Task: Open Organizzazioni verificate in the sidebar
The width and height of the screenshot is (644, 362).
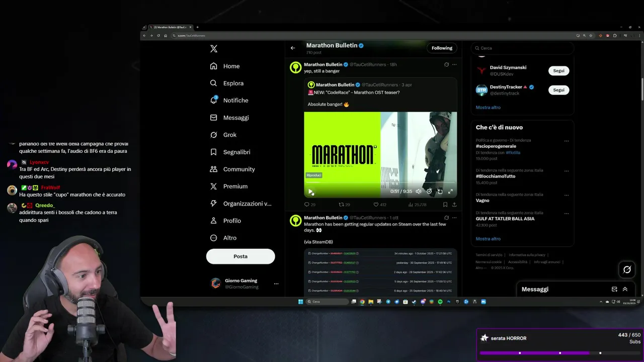Action: point(240,204)
